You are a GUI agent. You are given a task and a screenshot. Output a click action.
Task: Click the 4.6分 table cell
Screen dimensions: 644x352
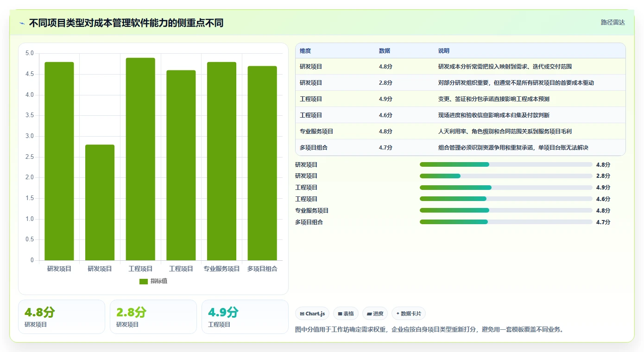click(385, 115)
